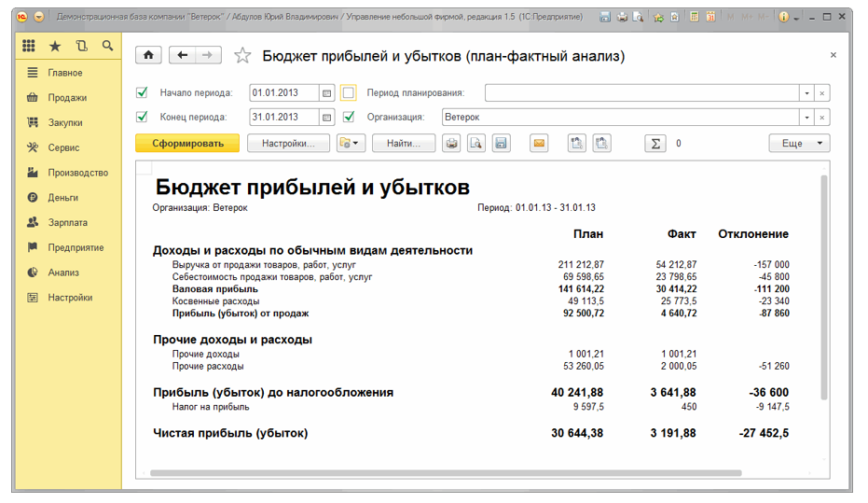Screen dimensions: 868x503
Task: Open search with sidebar magnifier icon
Action: [108, 46]
